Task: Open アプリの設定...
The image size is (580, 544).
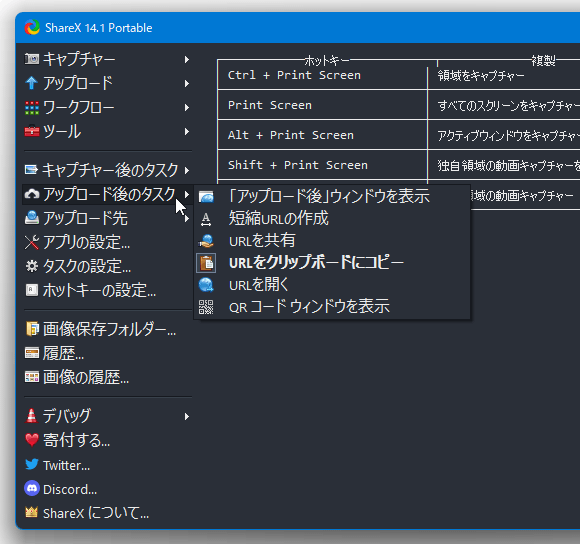Action: click(x=107, y=243)
